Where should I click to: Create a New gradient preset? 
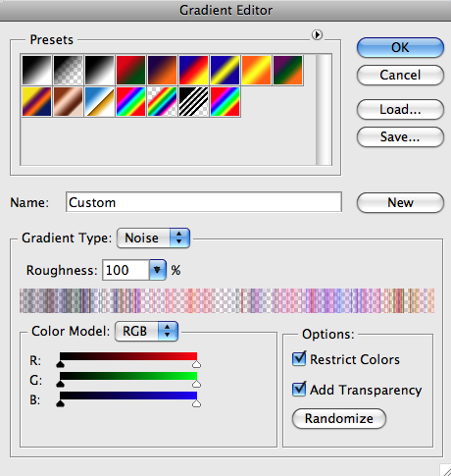pyautogui.click(x=400, y=202)
